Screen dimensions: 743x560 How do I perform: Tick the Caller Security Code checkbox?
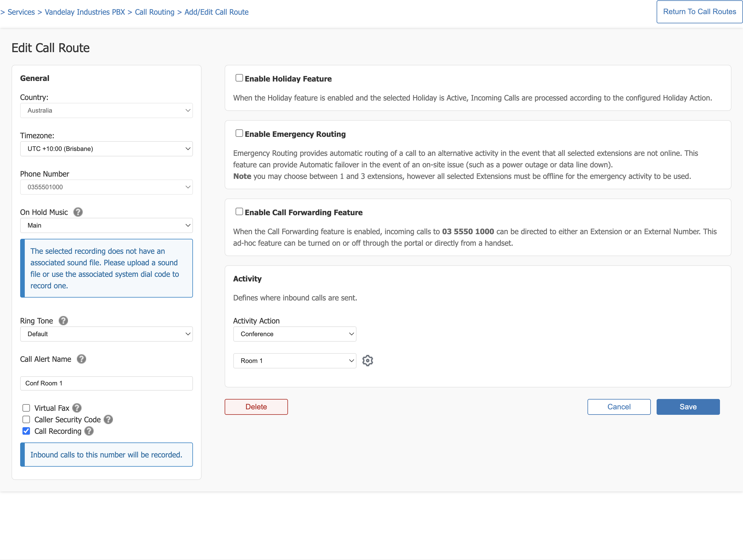click(x=26, y=419)
